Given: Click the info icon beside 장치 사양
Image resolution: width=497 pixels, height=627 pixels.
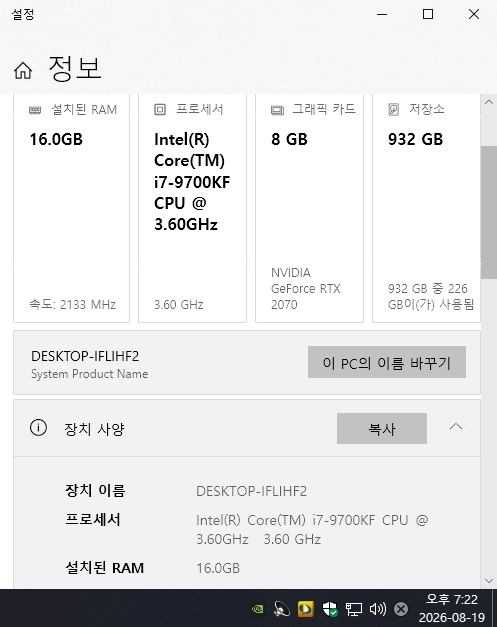Looking at the screenshot, I should (38, 428).
